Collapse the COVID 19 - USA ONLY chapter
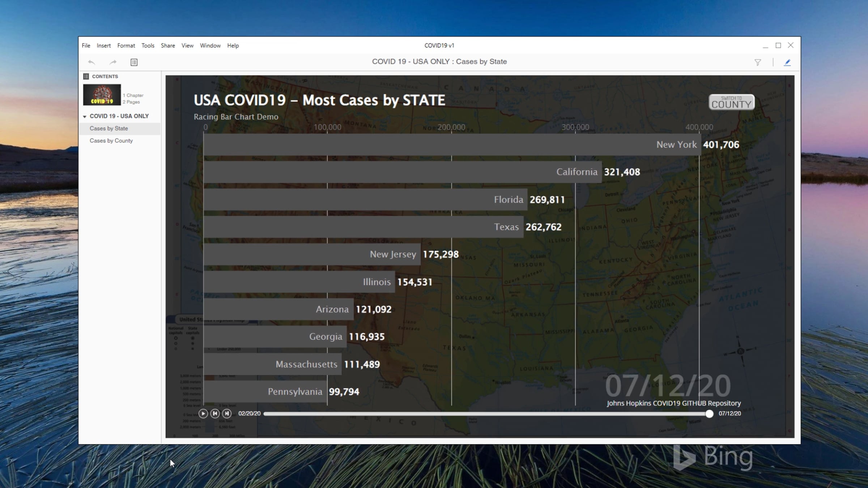The image size is (868, 488). (x=85, y=116)
